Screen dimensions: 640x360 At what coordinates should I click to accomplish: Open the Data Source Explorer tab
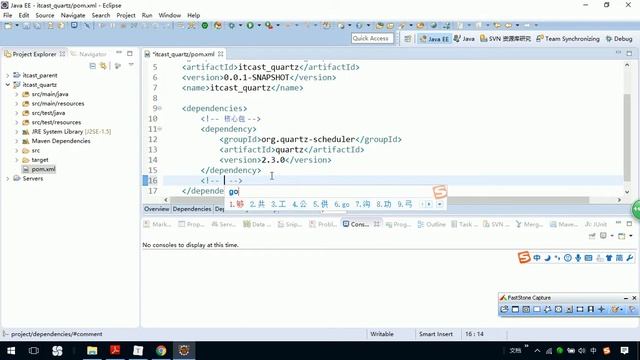point(257,224)
